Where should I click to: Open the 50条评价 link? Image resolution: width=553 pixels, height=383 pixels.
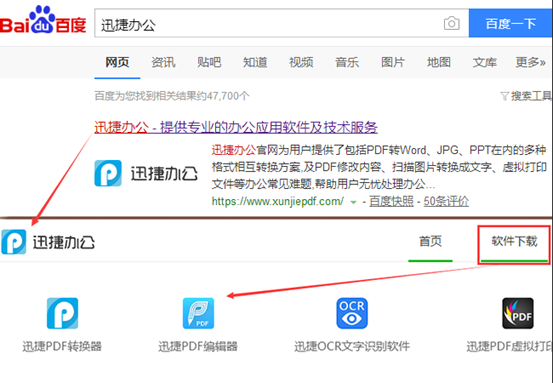coord(446,202)
